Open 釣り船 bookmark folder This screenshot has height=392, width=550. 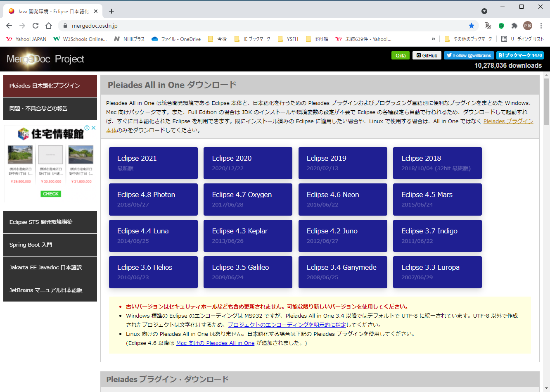317,39
